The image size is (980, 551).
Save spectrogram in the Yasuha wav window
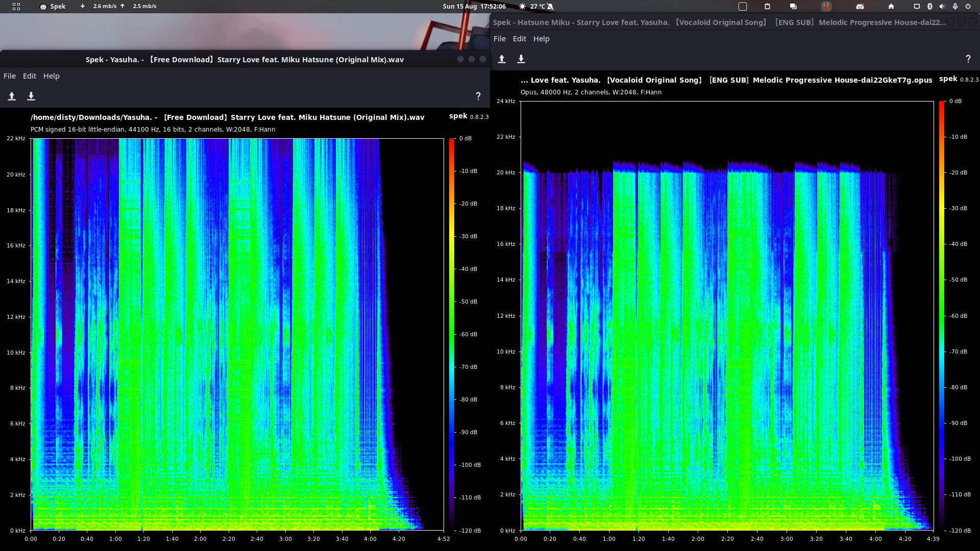tap(31, 96)
